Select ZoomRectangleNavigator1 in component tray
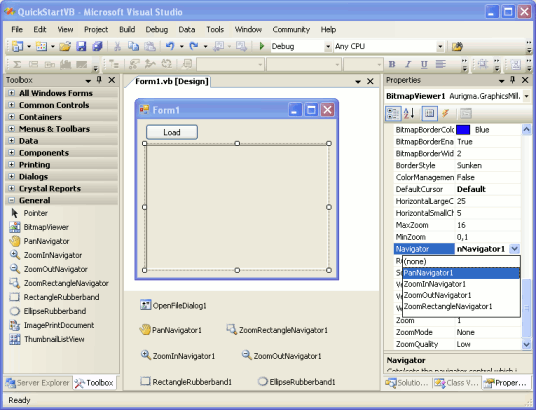 click(x=277, y=330)
